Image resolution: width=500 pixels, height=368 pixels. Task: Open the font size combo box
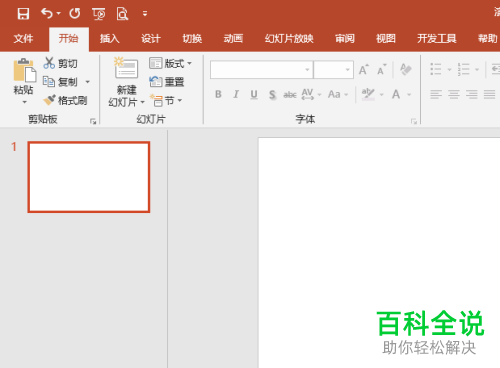[x=333, y=70]
